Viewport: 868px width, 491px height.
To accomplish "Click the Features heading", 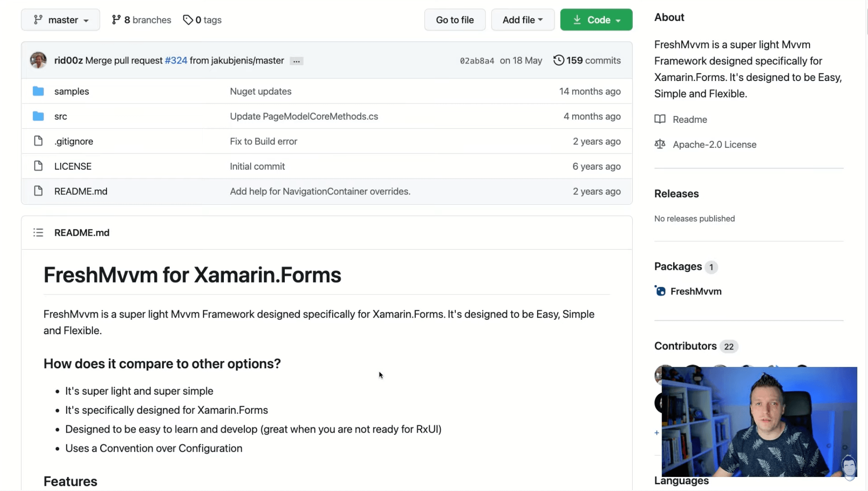I will pyautogui.click(x=70, y=481).
